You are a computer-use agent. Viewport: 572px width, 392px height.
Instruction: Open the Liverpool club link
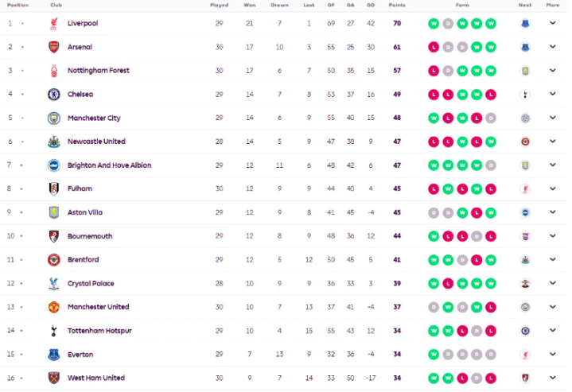coord(83,23)
